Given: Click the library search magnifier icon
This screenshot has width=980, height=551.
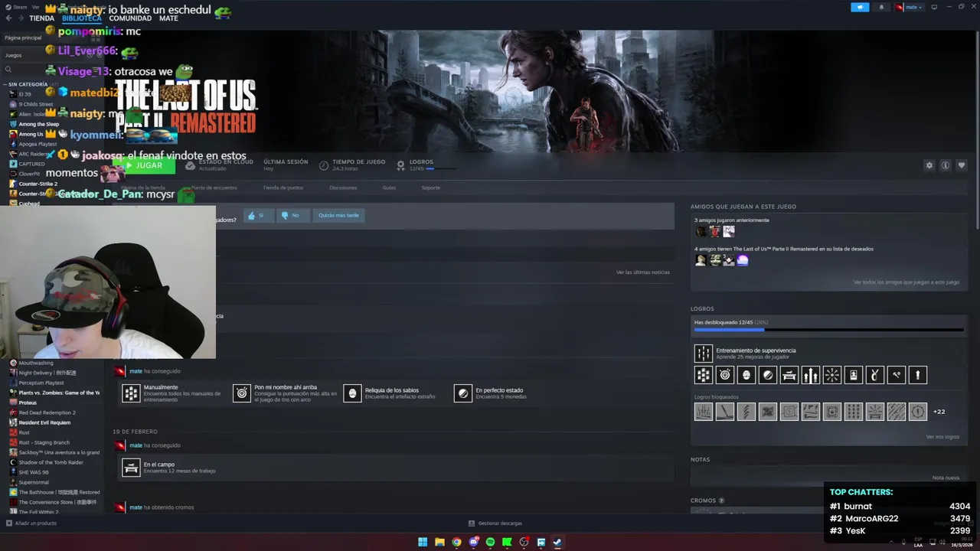Looking at the screenshot, I should pyautogui.click(x=8, y=69).
